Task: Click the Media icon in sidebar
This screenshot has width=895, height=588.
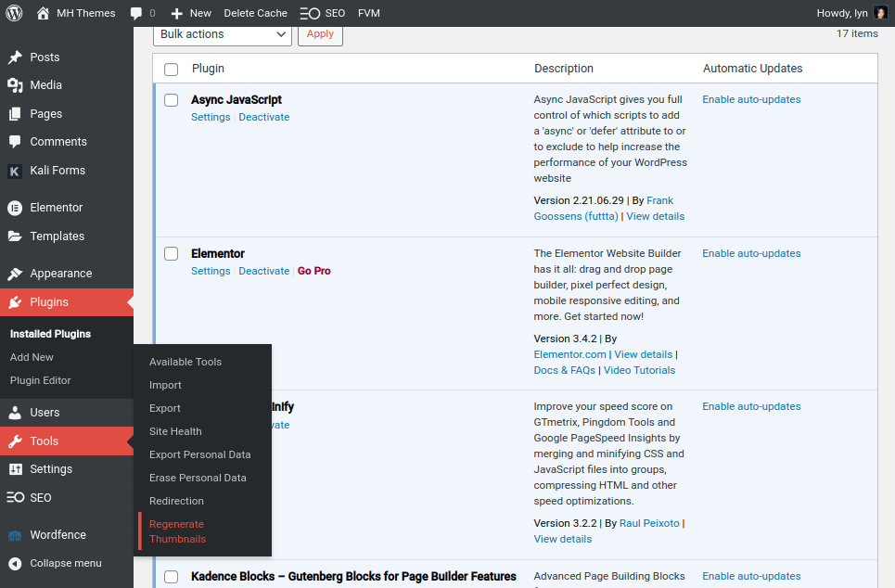Action: (x=16, y=85)
